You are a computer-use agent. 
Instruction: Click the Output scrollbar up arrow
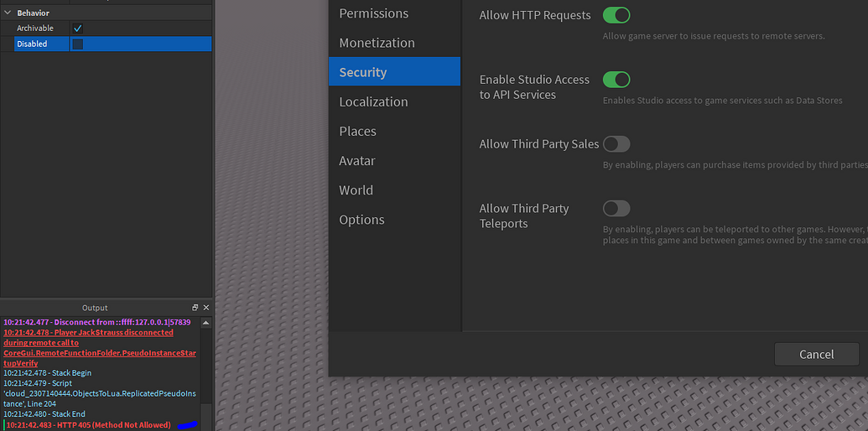click(x=206, y=323)
